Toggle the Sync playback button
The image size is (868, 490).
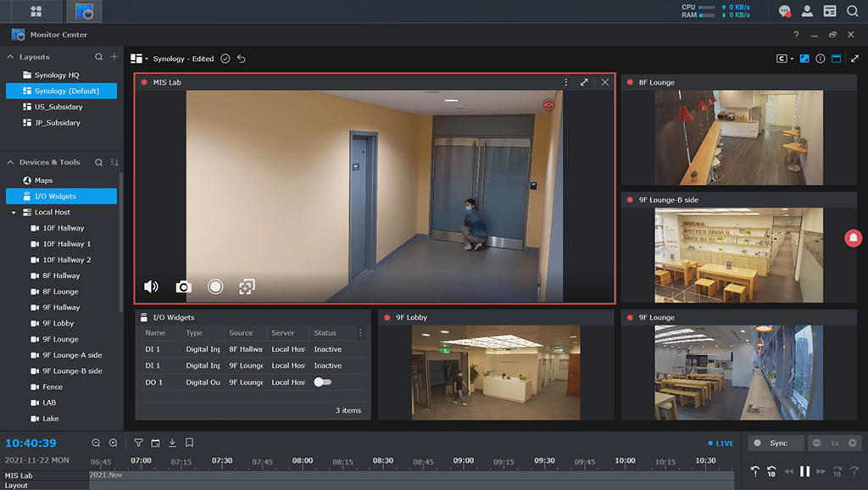[771, 443]
